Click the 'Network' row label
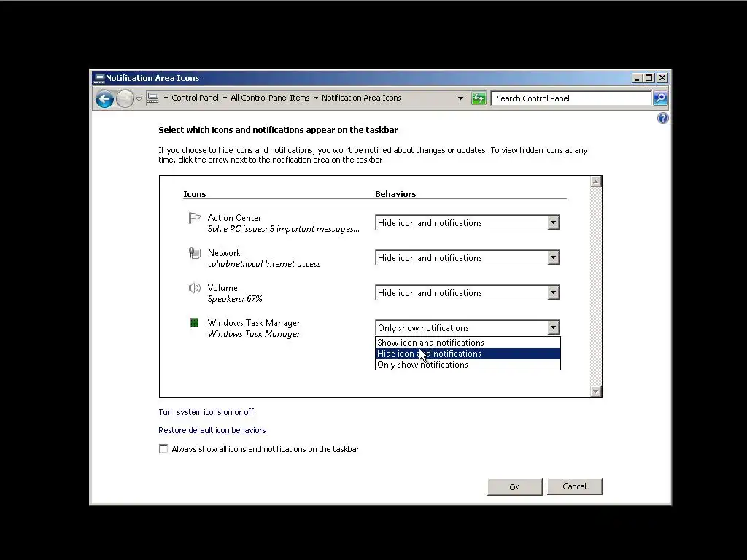This screenshot has width=747, height=560. point(224,253)
